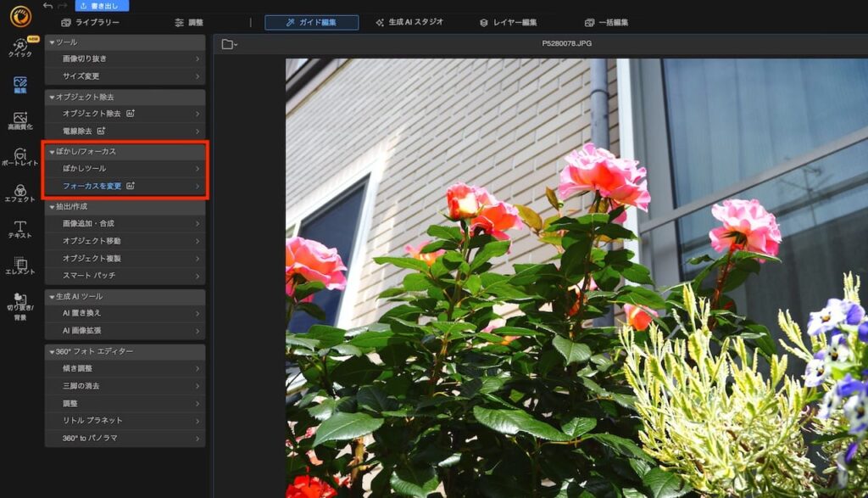
Task: Switch to the ライブラリー library tab
Action: [90, 23]
